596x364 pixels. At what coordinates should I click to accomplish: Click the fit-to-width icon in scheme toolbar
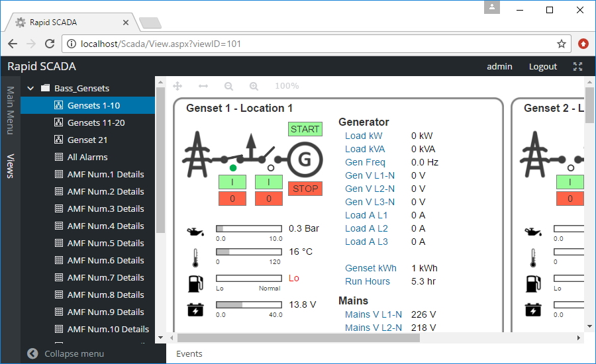tap(203, 86)
